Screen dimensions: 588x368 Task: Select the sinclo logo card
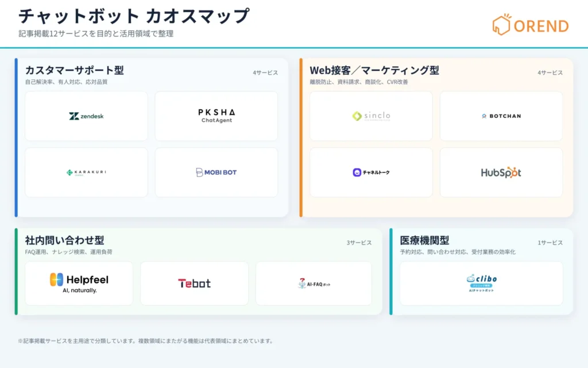[371, 116]
